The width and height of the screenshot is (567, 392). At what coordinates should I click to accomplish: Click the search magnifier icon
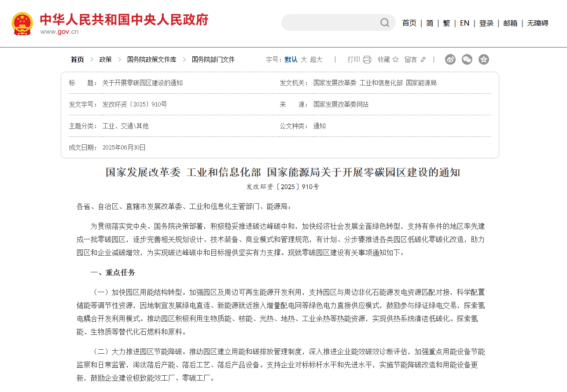tap(385, 23)
